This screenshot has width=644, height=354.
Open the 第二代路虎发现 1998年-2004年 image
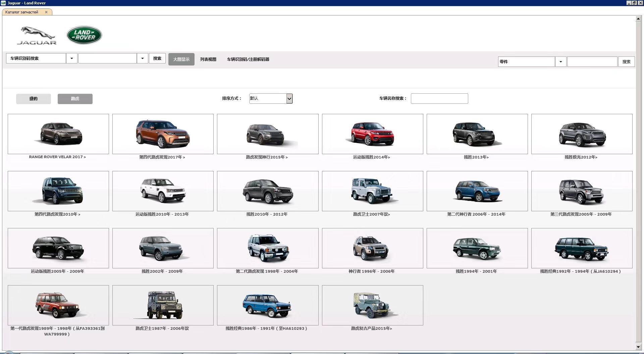[268, 248]
